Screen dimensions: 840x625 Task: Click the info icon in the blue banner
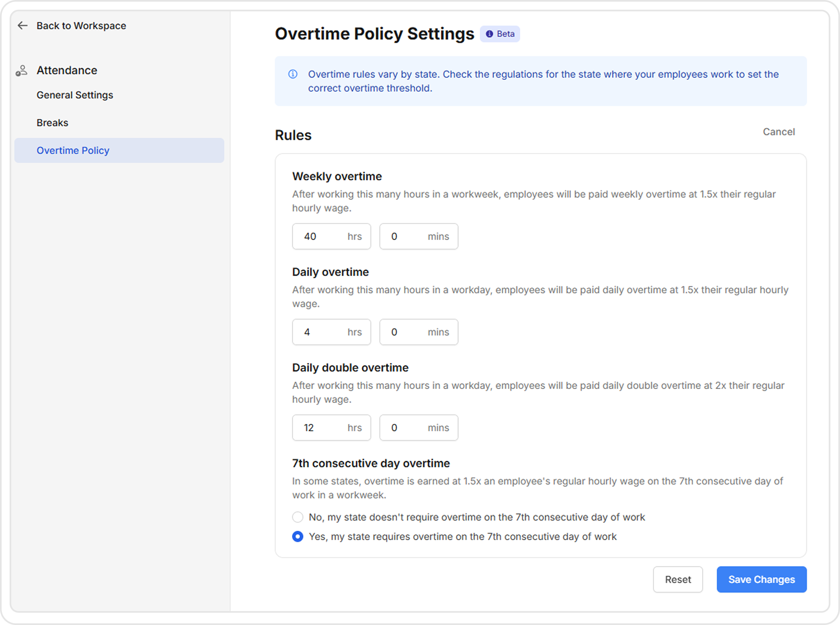point(292,74)
